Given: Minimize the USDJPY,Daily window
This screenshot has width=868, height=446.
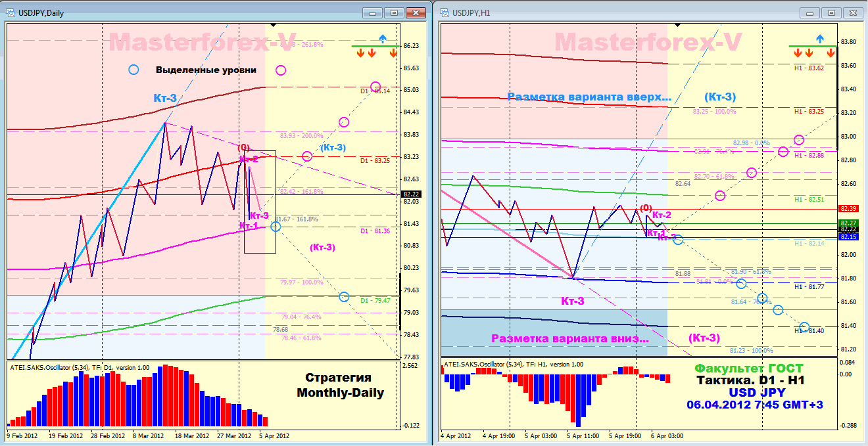Looking at the screenshot, I should (x=374, y=12).
